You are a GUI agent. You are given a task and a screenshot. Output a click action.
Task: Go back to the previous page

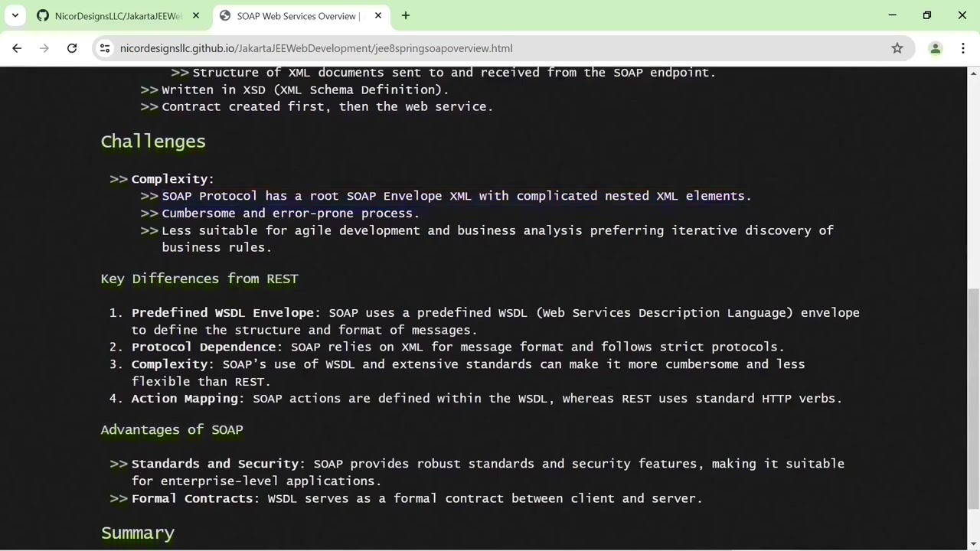point(17,48)
